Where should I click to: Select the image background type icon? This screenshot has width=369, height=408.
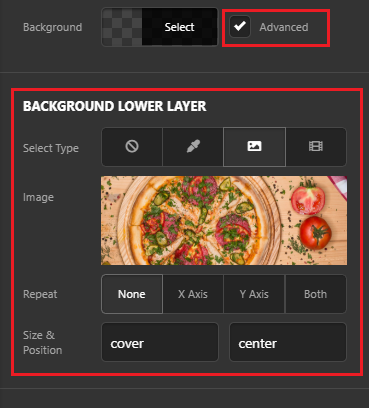254,147
